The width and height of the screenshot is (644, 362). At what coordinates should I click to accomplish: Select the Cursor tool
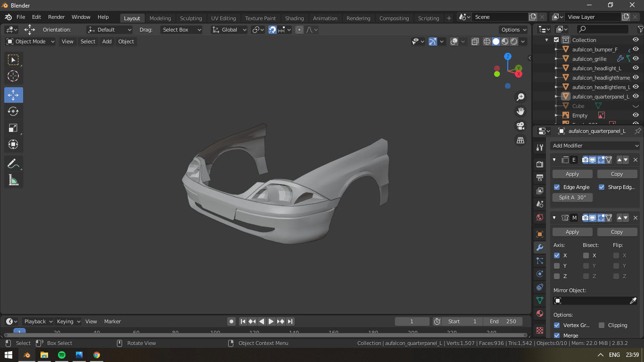[13, 76]
